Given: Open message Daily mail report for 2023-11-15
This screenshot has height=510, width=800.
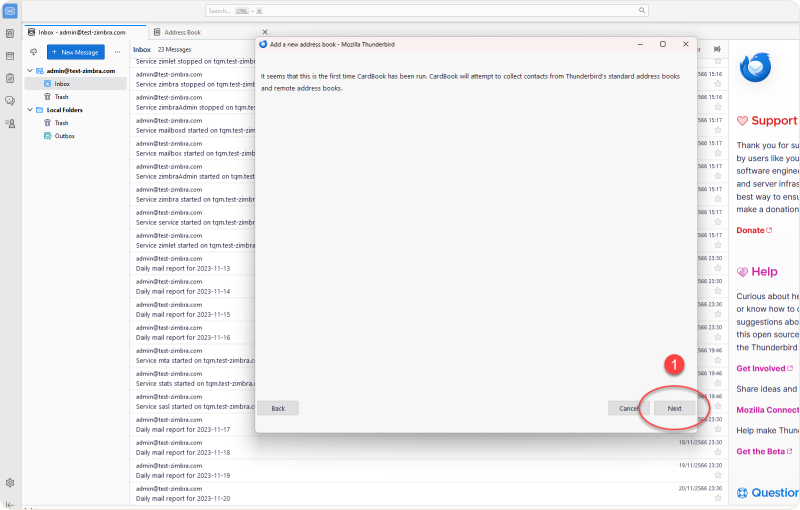Looking at the screenshot, I should (x=194, y=310).
